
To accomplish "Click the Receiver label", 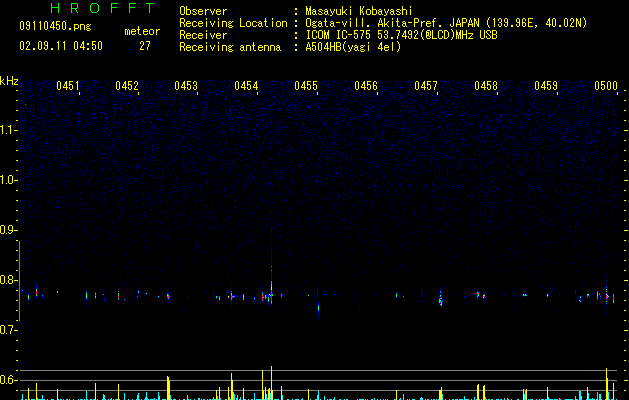I will click(203, 35).
